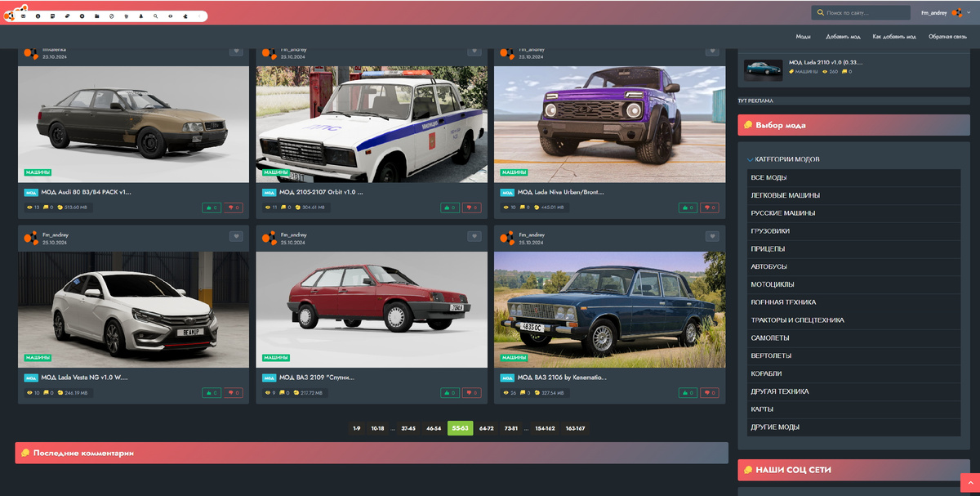980x496 pixels.
Task: Go to pagination page 46-54
Action: pos(433,428)
